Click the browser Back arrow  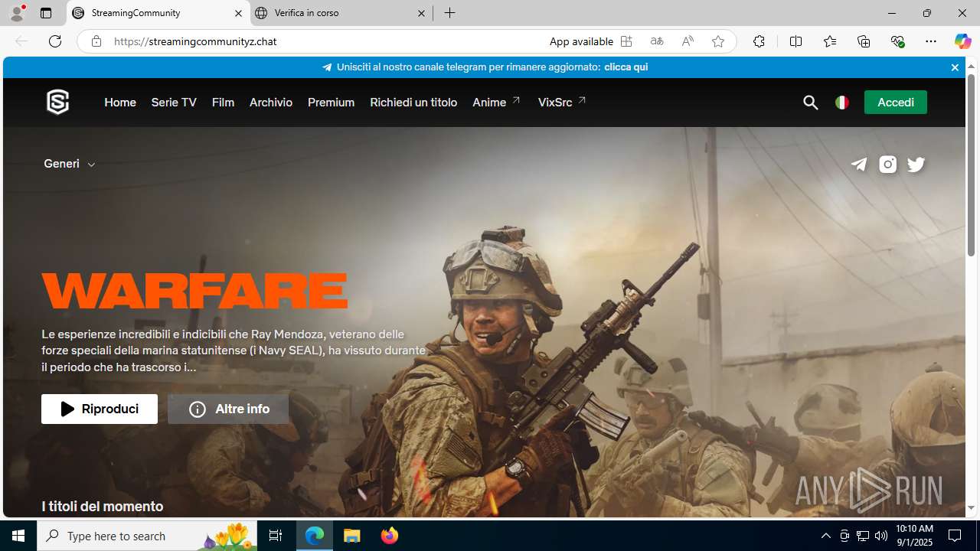pyautogui.click(x=21, y=41)
